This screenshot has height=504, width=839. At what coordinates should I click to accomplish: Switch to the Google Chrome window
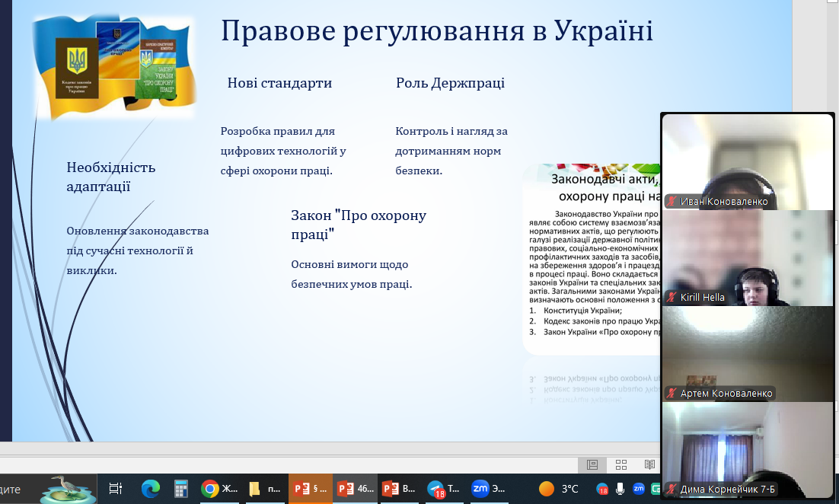(x=219, y=489)
